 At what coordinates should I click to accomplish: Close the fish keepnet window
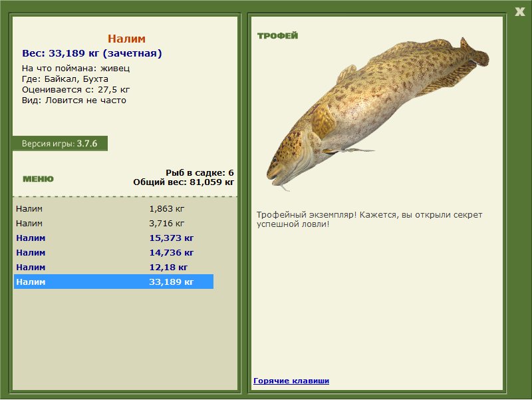coord(519,12)
